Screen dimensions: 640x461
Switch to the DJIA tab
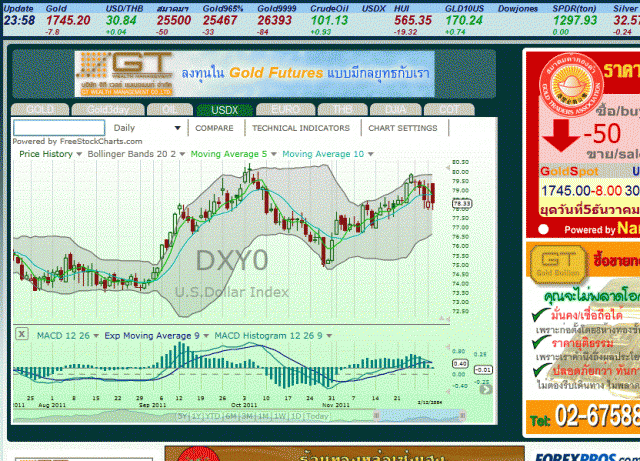tap(396, 110)
